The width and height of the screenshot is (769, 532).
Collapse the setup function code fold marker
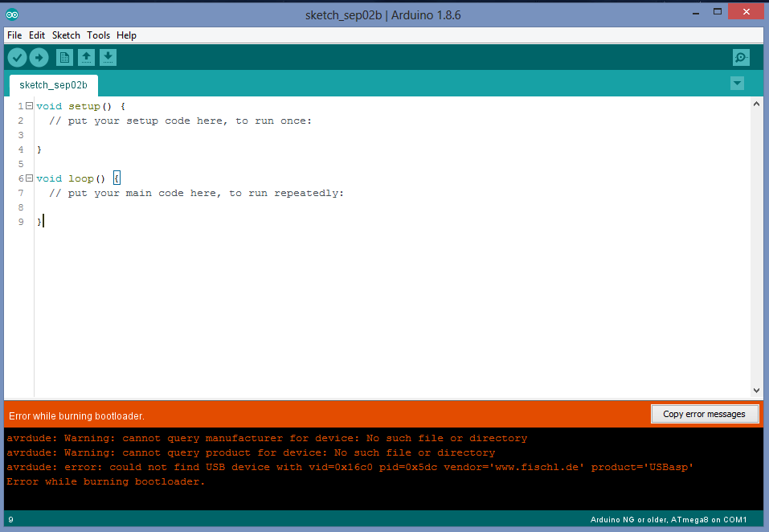pyautogui.click(x=28, y=105)
